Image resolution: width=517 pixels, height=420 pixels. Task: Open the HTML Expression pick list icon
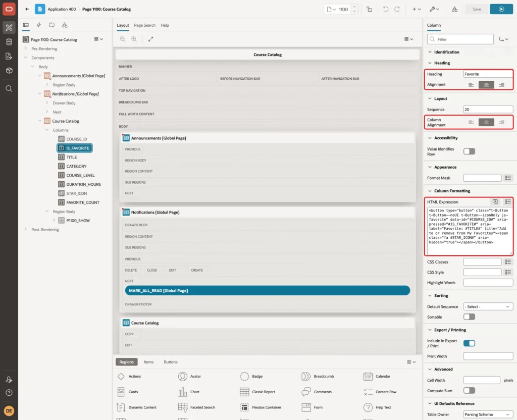click(508, 202)
